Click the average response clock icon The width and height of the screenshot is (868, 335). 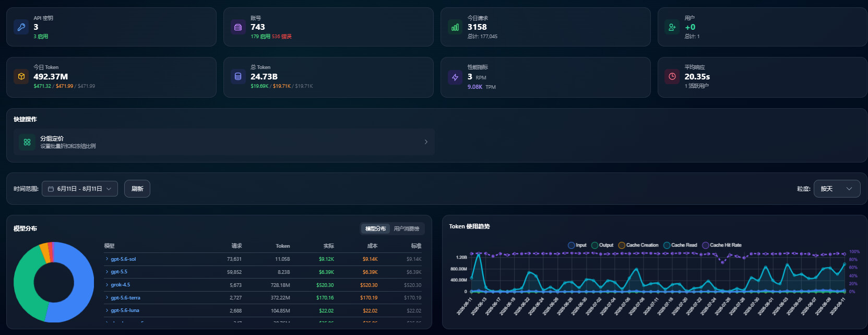(x=672, y=76)
